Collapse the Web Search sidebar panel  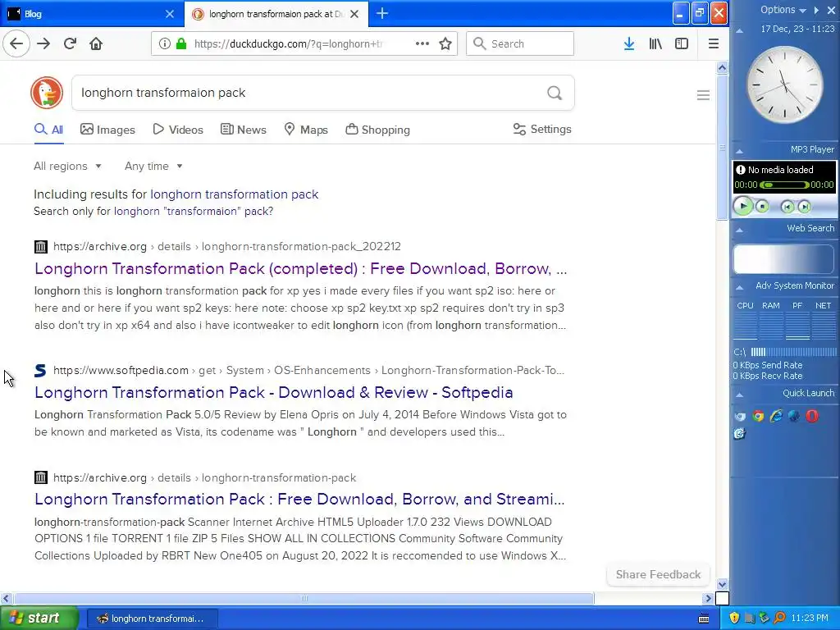pos(739,230)
